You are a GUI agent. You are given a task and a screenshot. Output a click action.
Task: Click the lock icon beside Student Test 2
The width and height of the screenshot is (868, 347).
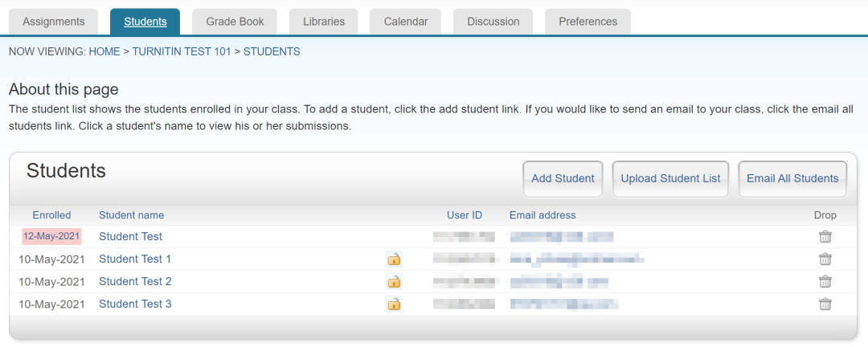[394, 281]
